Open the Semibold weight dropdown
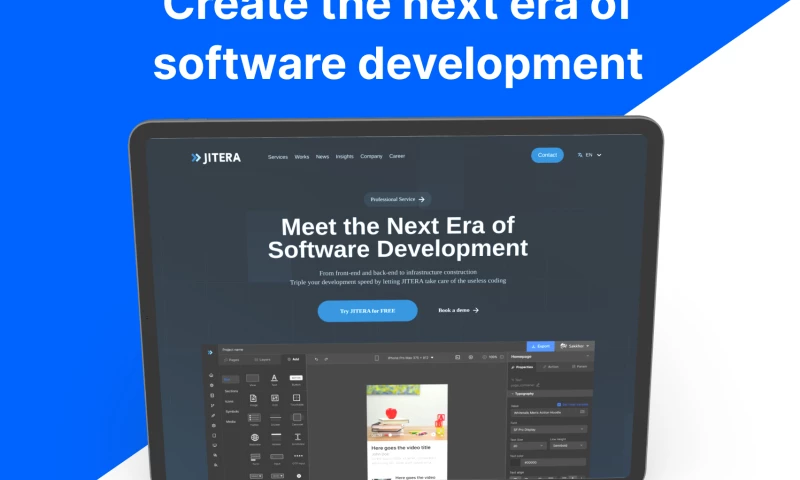Viewport: 800px width, 480px height. (568, 445)
